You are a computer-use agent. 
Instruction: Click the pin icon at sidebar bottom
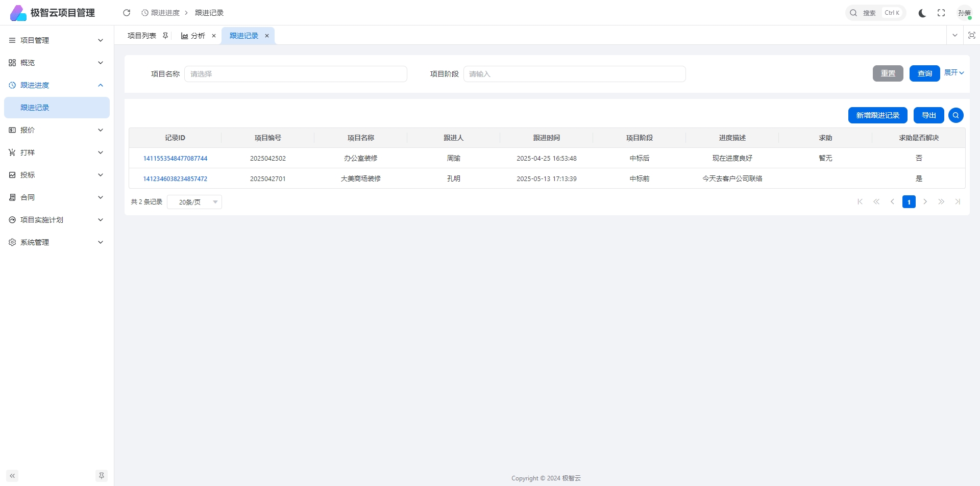pos(101,476)
